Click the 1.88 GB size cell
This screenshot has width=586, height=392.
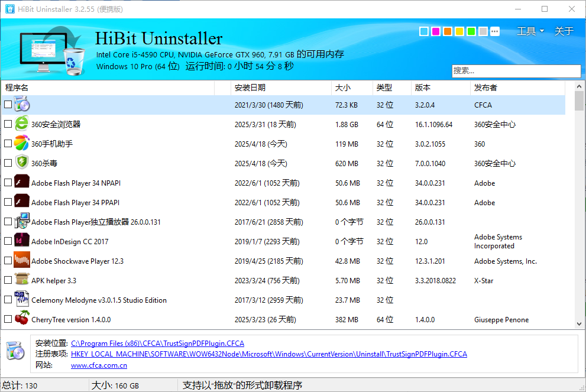pyautogui.click(x=347, y=124)
